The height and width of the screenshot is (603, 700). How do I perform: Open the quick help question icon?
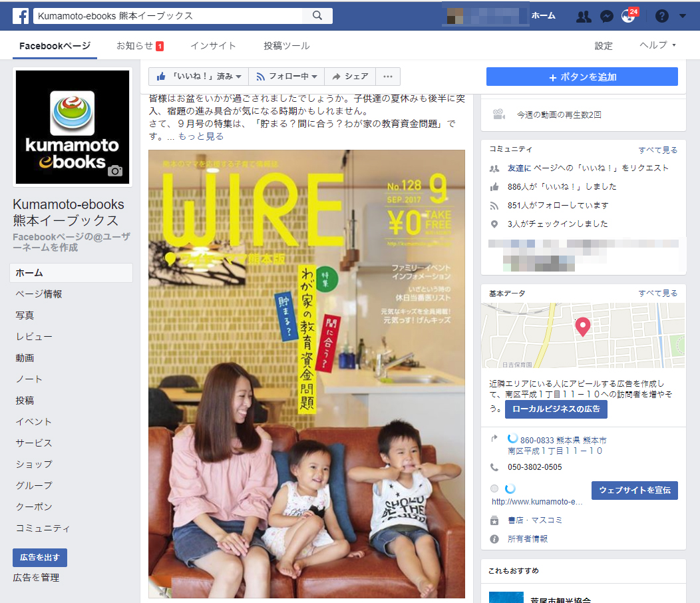point(661,17)
